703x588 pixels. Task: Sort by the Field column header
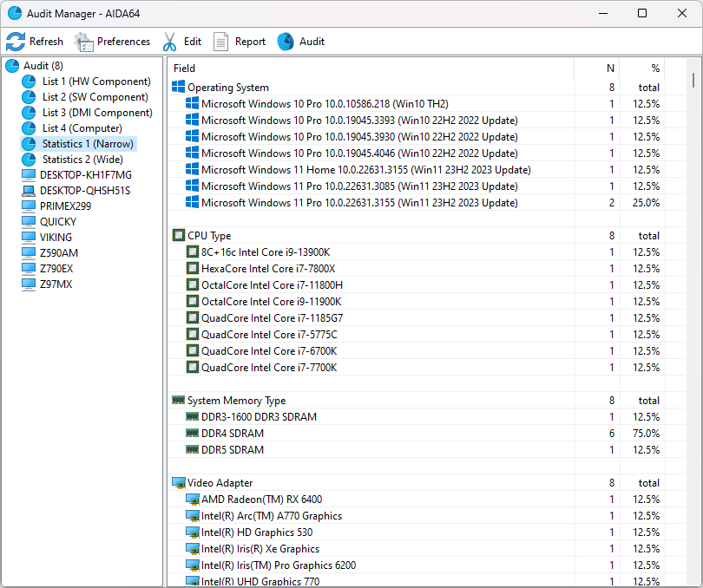(x=184, y=69)
